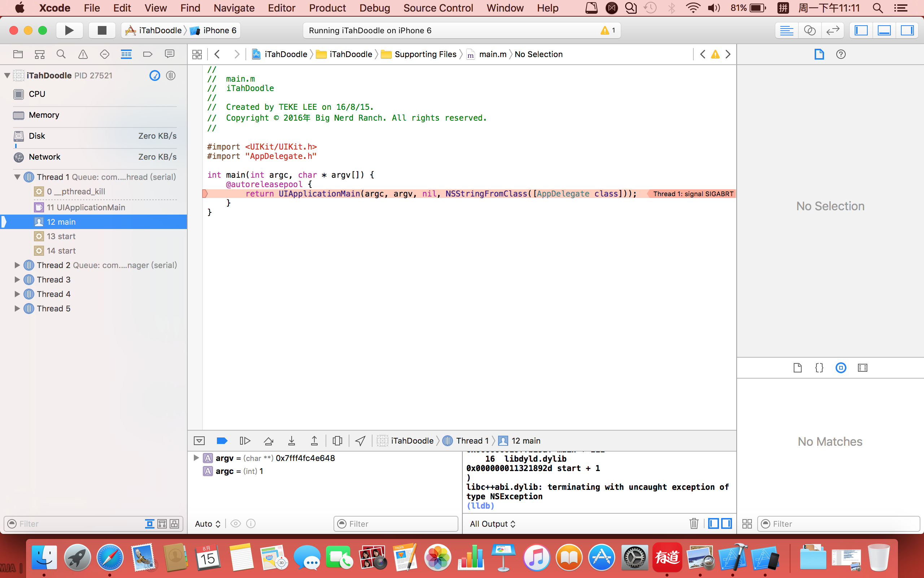Clear the console with trash icon
Screen dimensions: 924x578
tap(694, 523)
